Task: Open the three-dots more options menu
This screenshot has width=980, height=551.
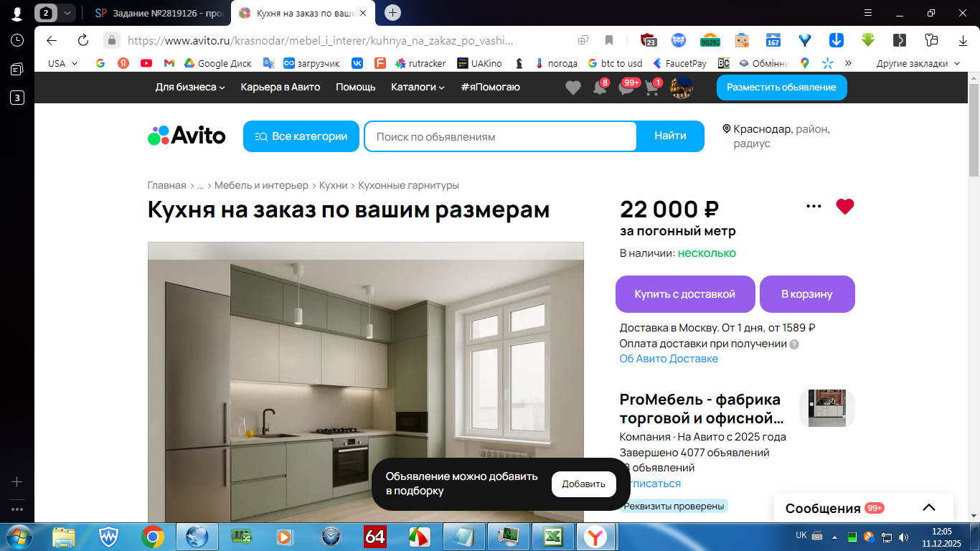Action: pyautogui.click(x=814, y=207)
